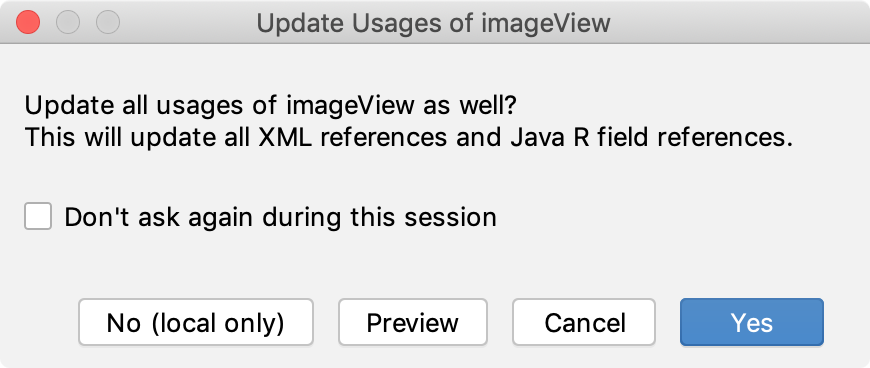Click the grayed-out zoom window button
This screenshot has width=870, height=368.
(108, 23)
